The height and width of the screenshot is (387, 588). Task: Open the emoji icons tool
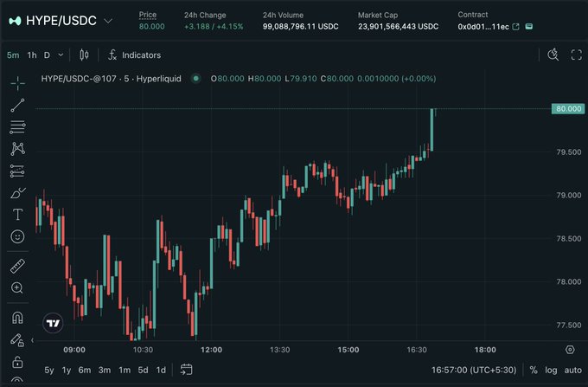click(17, 236)
